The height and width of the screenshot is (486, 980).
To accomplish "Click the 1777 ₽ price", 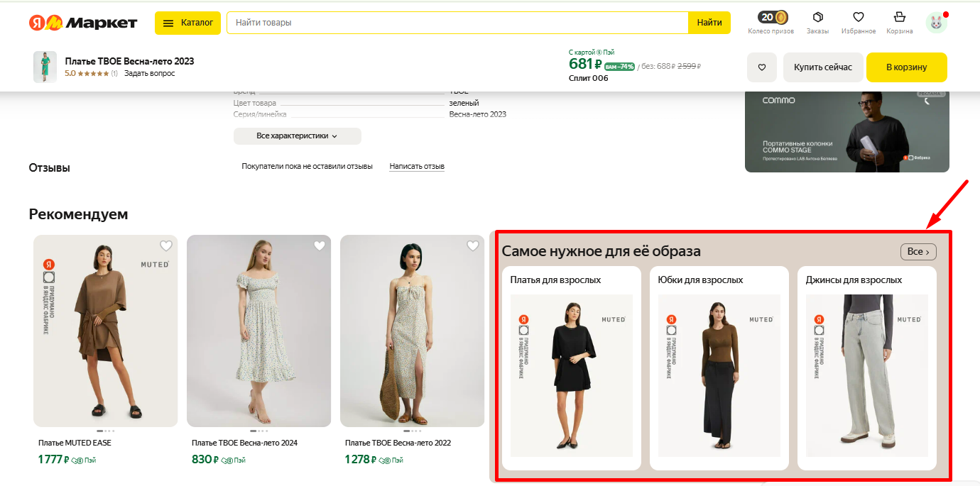I will (x=53, y=459).
